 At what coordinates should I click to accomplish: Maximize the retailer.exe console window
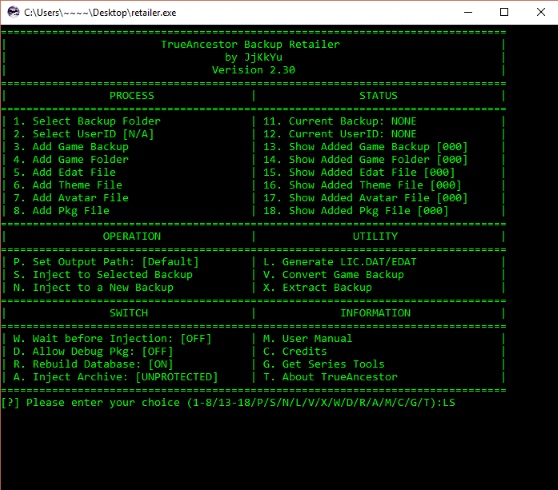point(504,12)
